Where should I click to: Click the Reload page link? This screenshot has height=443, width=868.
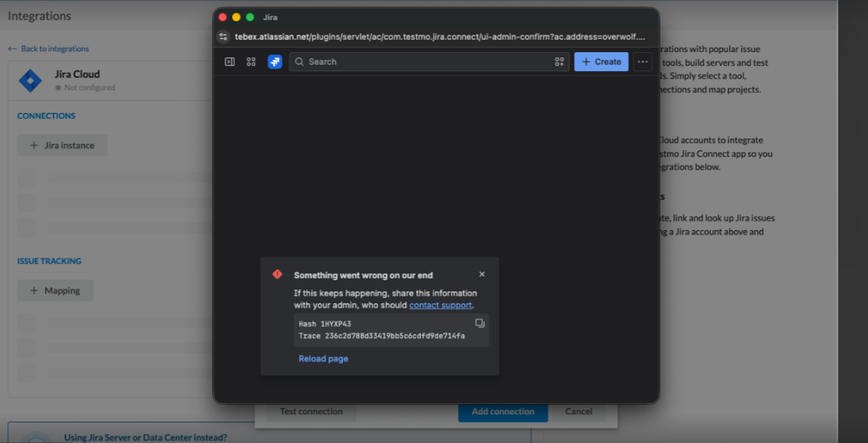323,358
